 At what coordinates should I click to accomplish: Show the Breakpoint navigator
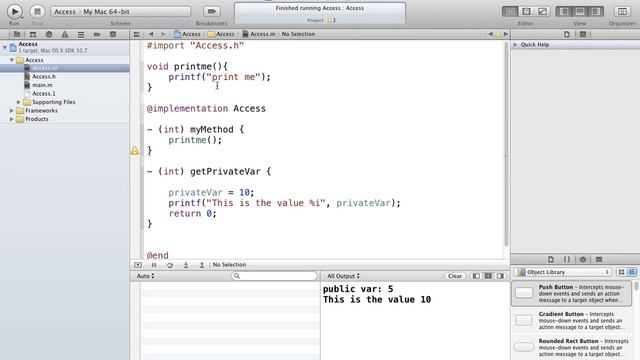(x=97, y=34)
